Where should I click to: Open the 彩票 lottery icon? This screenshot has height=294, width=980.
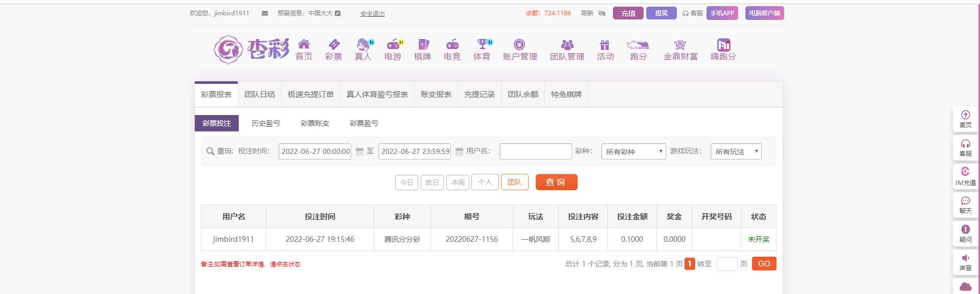(x=333, y=44)
